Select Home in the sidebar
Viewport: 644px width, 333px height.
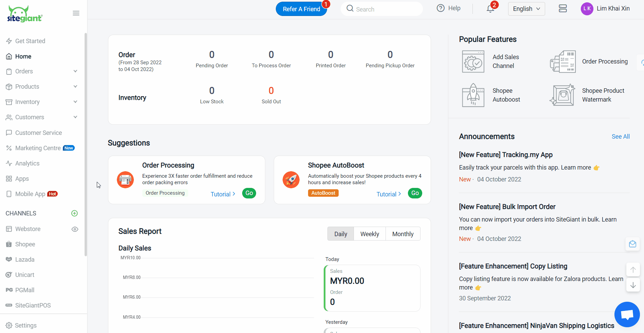click(x=23, y=56)
